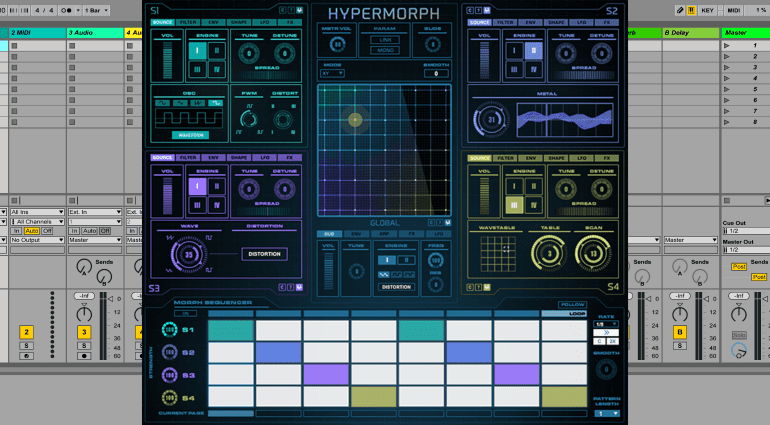Click the morph pad XY cursor point

click(354, 120)
